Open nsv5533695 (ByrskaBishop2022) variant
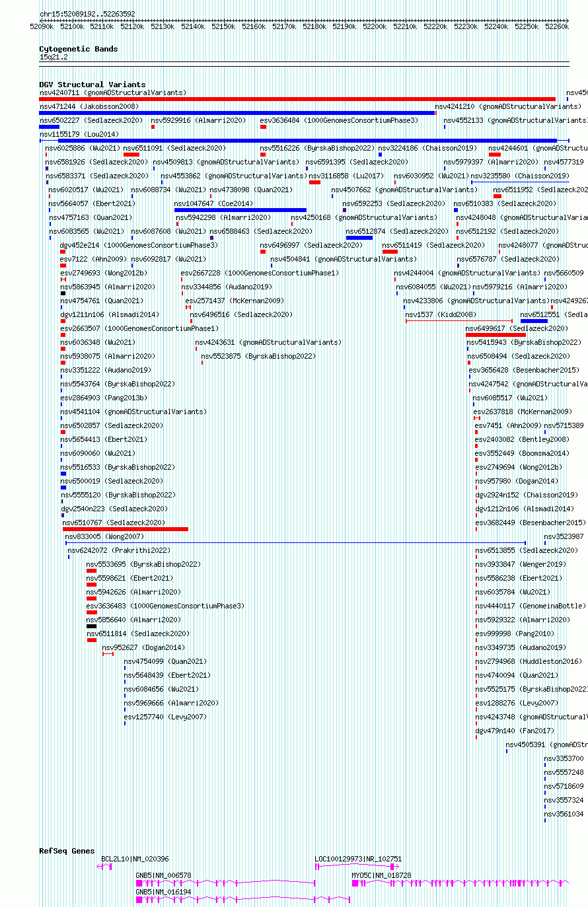Screen dimensions: 588x907 click(x=143, y=564)
